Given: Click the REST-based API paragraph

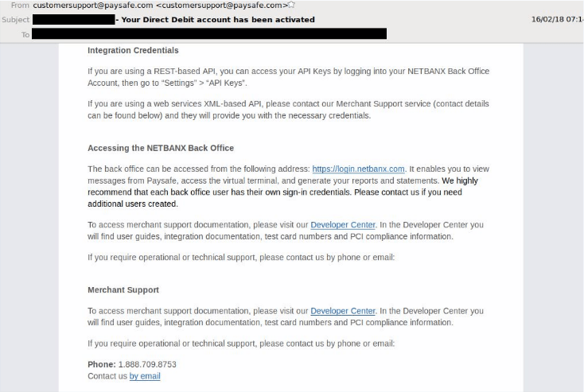Looking at the screenshot, I should (x=288, y=77).
